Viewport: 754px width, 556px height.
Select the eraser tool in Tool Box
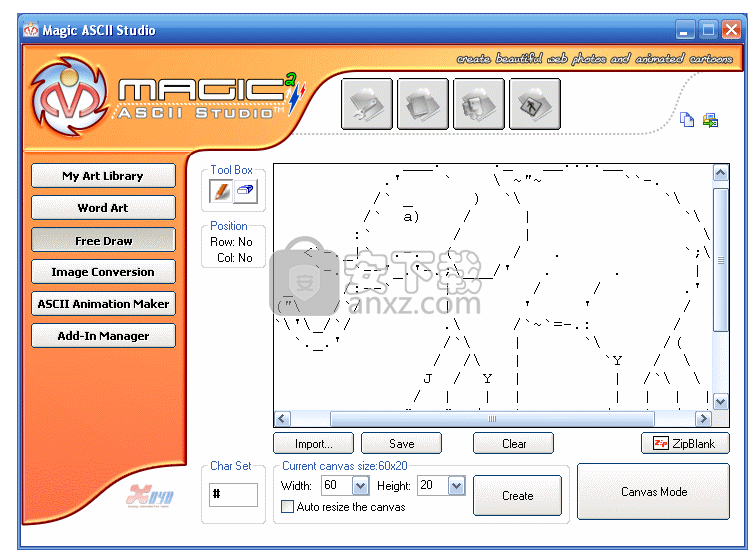point(245,191)
